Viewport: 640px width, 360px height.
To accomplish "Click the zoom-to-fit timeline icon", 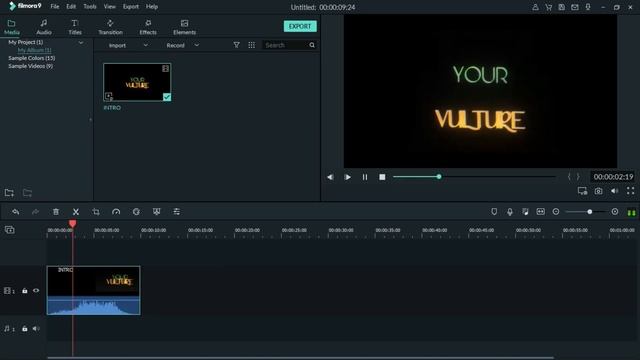I will (540, 211).
